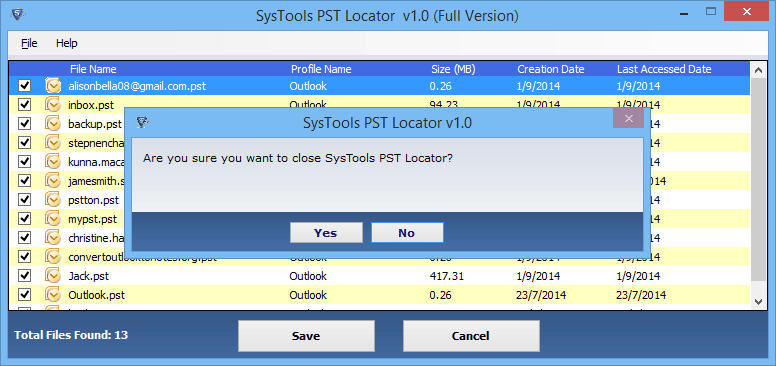This screenshot has width=776, height=366.
Task: Uncheck the Jack.pst checkbox
Action: pyautogui.click(x=24, y=275)
